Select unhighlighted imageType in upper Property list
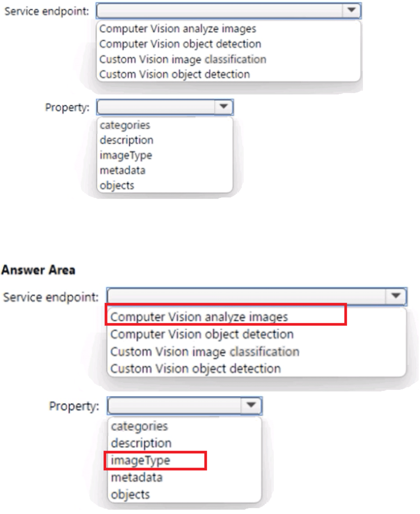Screen dimensions: 420x514 point(126,155)
